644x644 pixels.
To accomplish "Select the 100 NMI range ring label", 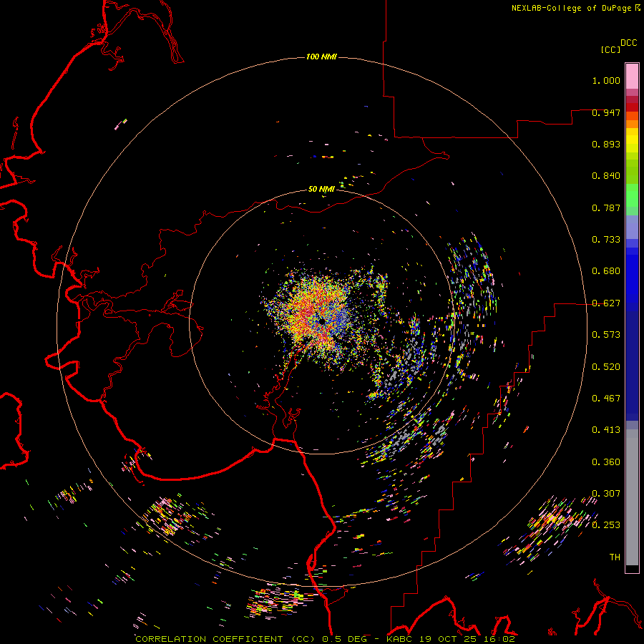I will coord(321,57).
